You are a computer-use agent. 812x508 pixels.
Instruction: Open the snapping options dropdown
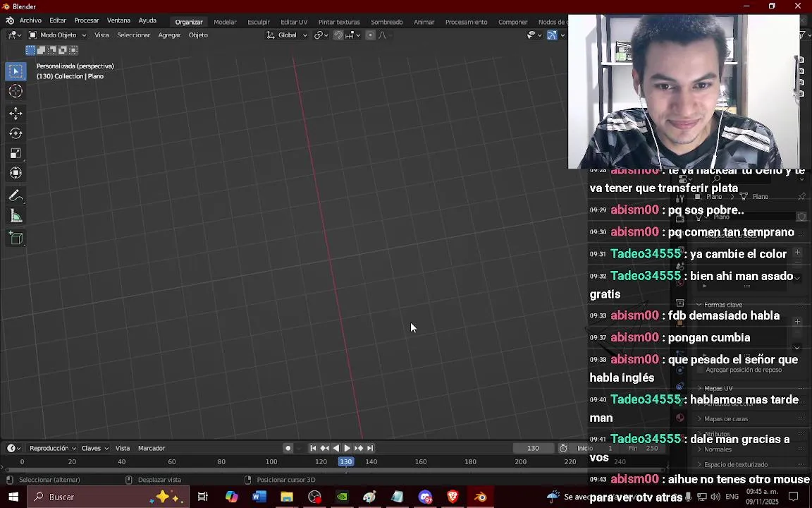tap(353, 35)
